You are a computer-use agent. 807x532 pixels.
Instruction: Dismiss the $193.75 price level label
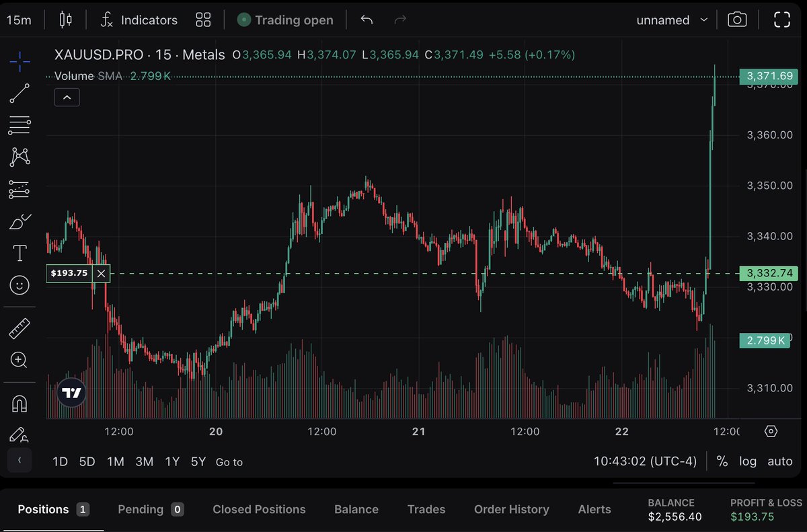coord(101,273)
